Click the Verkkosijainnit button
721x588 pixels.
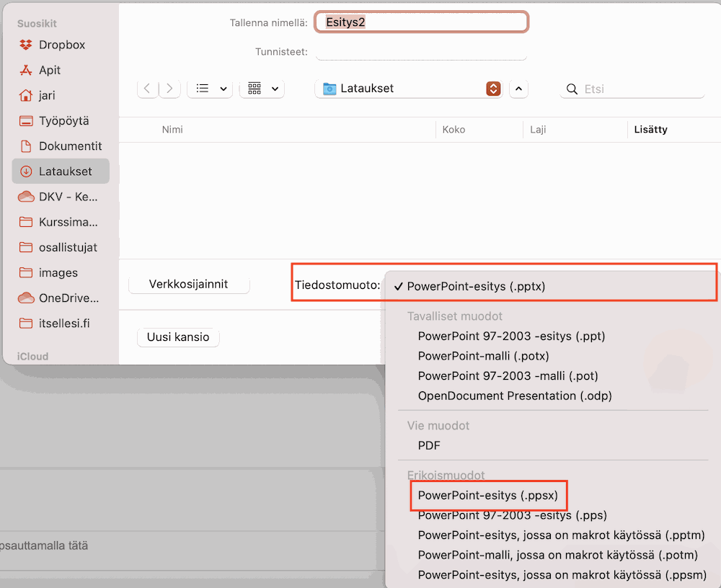click(x=189, y=284)
